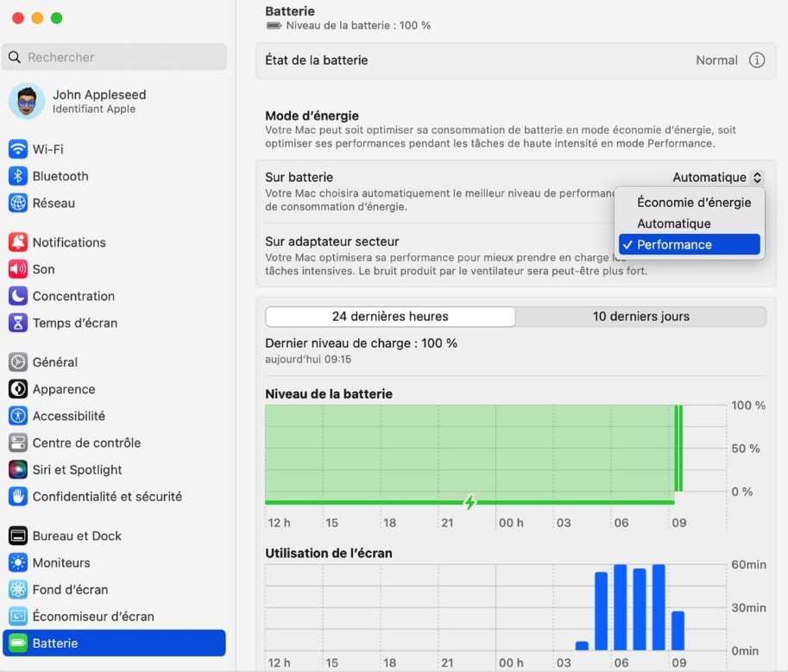Choose Automatique in the popup menu
Screen dimensions: 788x672
click(674, 223)
